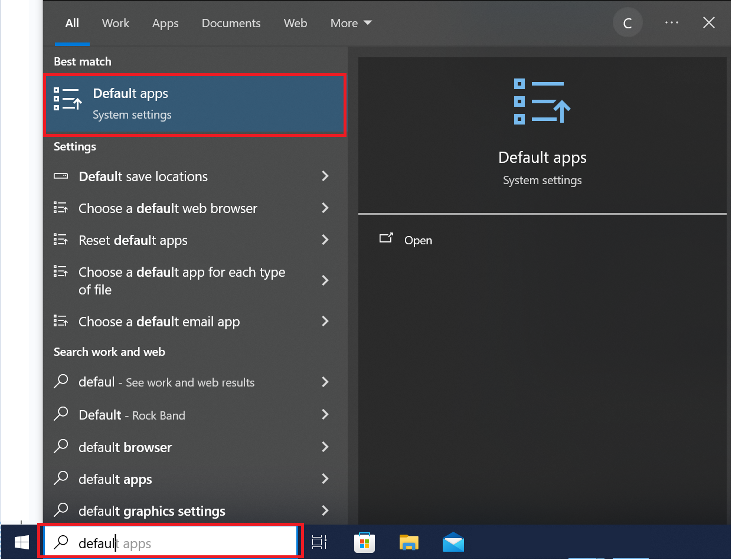Expand Default save locations chevron
Screen dimensions: 732x560
coord(325,176)
